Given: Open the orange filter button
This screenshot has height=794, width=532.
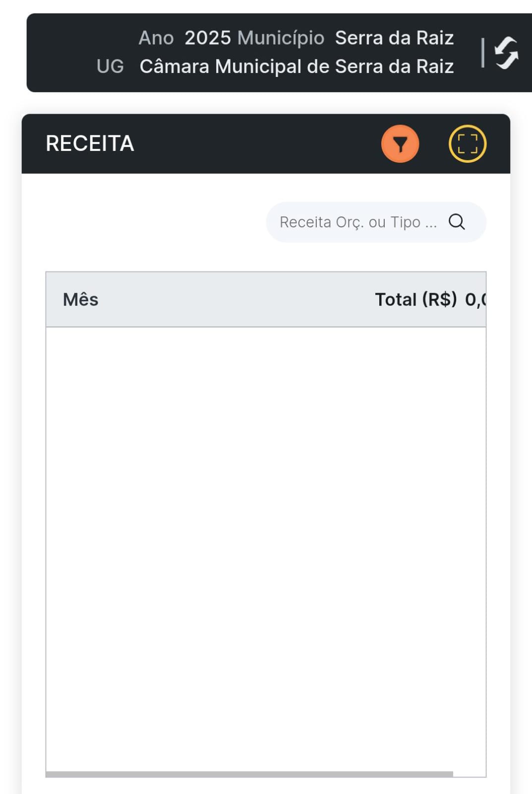Looking at the screenshot, I should click(x=400, y=144).
